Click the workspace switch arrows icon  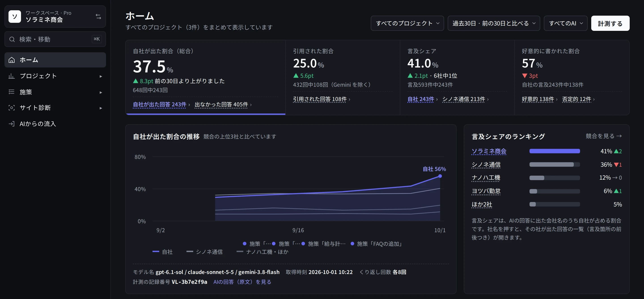click(x=98, y=17)
